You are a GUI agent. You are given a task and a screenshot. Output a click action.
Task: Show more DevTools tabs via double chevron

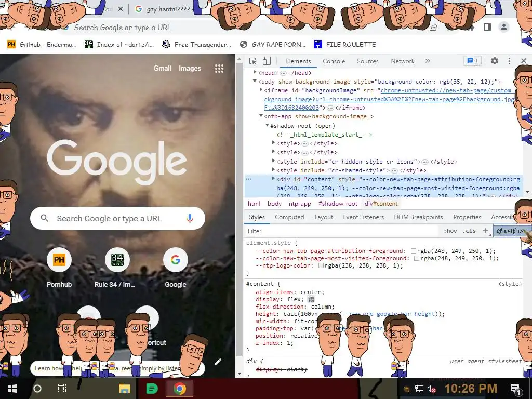click(x=428, y=61)
